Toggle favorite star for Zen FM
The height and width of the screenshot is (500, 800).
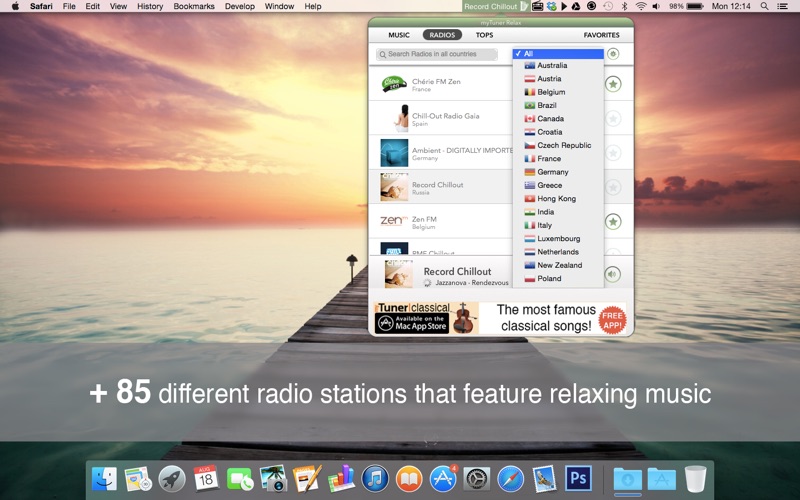(613, 221)
